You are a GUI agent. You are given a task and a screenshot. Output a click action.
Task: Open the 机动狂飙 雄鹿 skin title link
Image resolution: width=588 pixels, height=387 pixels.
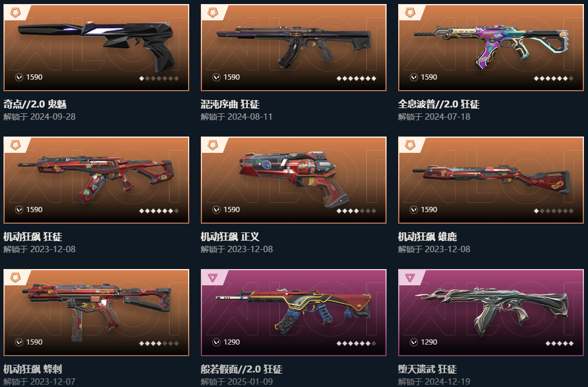[x=427, y=236]
